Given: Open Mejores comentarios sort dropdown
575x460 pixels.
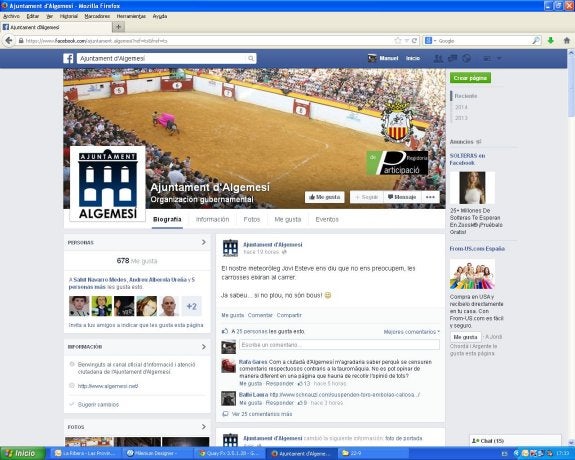Looking at the screenshot, I should pos(411,332).
